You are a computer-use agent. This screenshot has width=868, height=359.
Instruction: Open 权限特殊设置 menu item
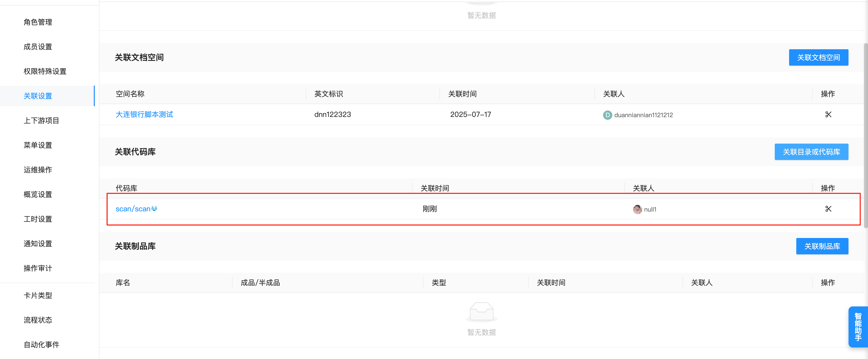[x=45, y=72]
